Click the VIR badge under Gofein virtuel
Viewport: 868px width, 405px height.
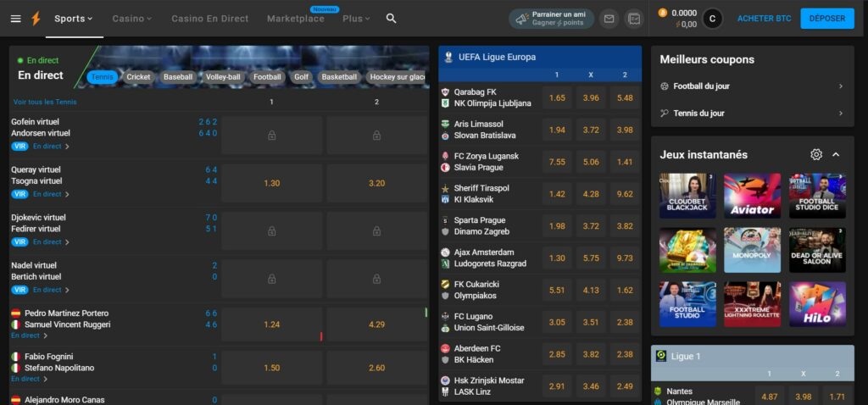pyautogui.click(x=20, y=146)
